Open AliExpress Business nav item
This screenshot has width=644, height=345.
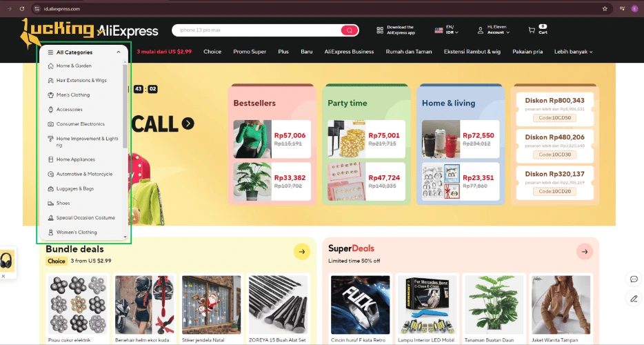tap(349, 52)
